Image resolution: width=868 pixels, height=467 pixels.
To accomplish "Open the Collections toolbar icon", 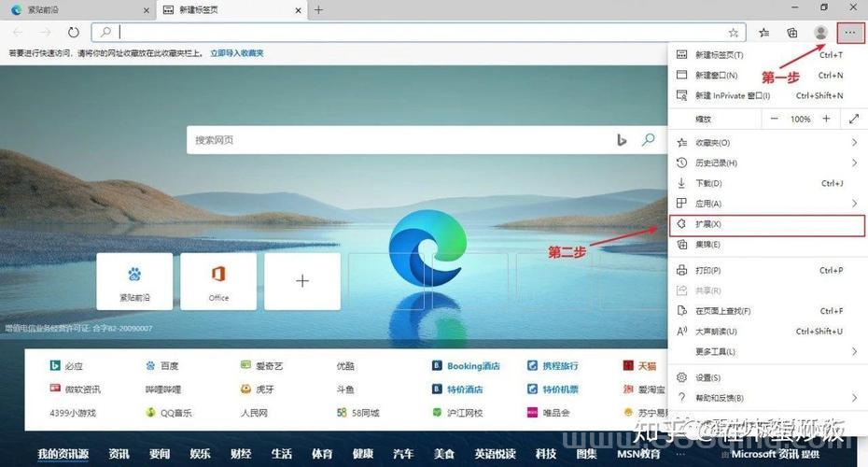I will point(792,33).
